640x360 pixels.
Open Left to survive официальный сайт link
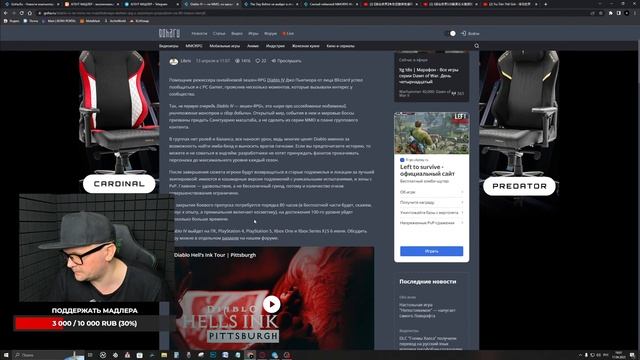(x=427, y=170)
